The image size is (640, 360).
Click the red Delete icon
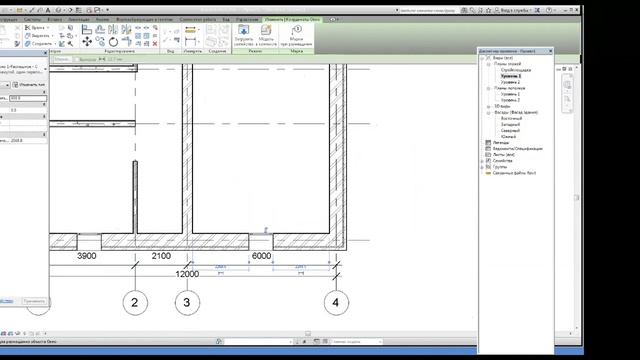(x=155, y=43)
